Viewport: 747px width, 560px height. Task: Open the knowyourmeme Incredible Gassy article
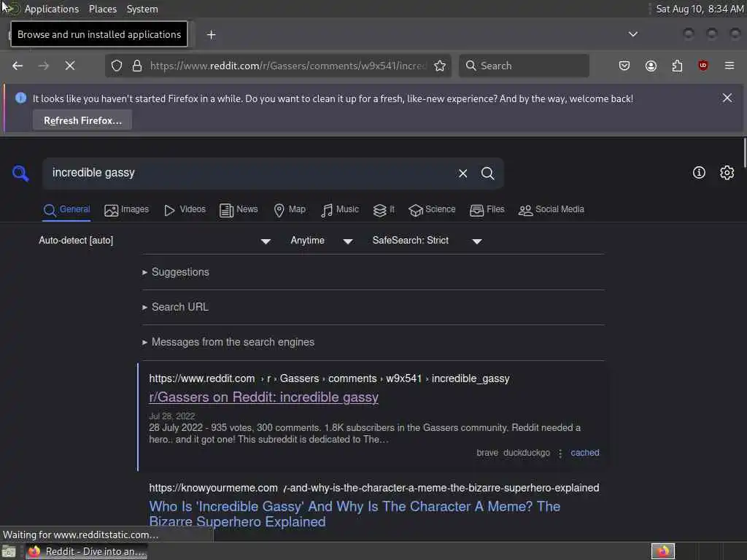(x=355, y=514)
